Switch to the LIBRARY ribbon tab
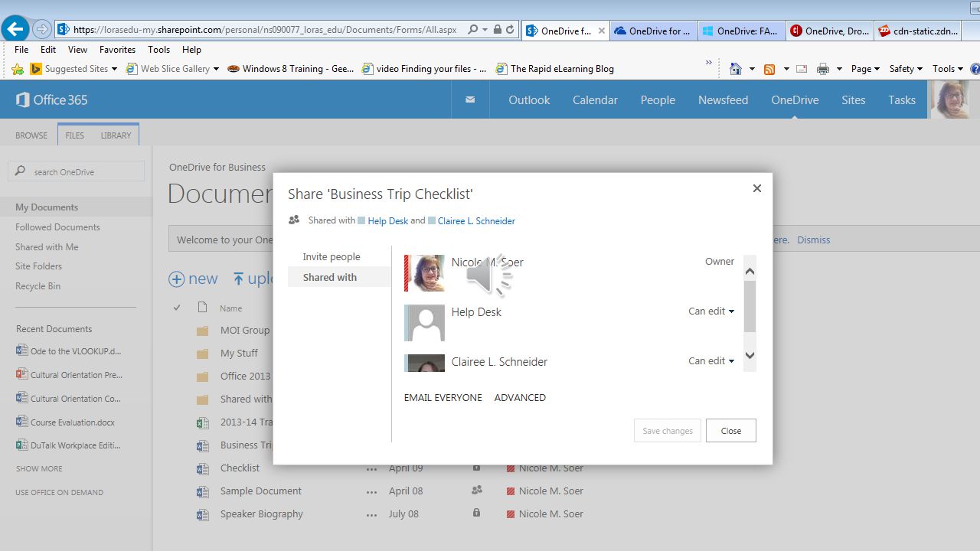The height and width of the screenshot is (551, 980). click(x=116, y=135)
